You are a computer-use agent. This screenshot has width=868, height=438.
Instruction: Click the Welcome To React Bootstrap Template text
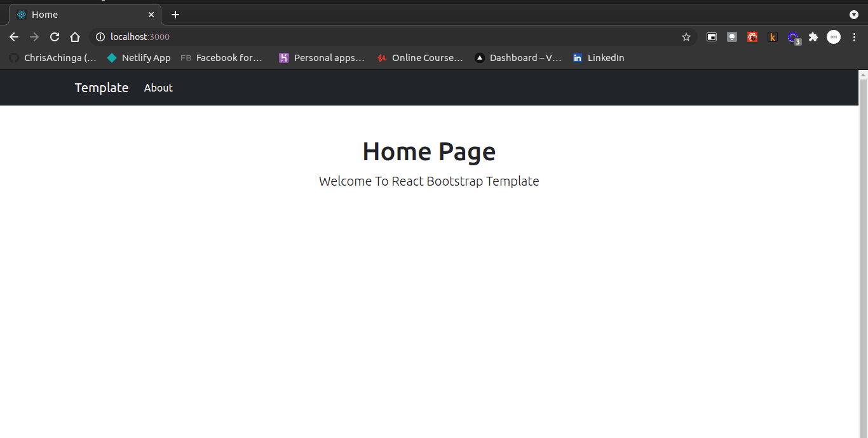(429, 181)
